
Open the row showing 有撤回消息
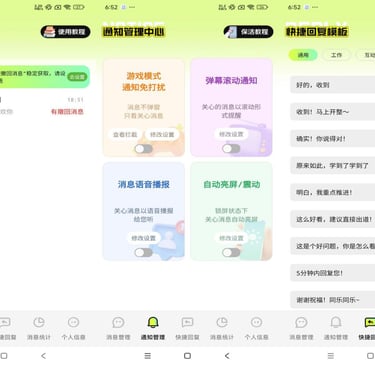(x=43, y=106)
